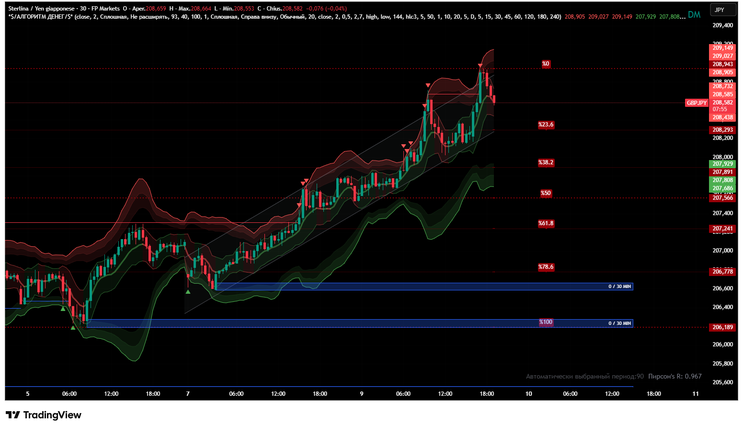Click the 208,582 current price tag
The height and width of the screenshot is (426, 743).
coord(722,102)
